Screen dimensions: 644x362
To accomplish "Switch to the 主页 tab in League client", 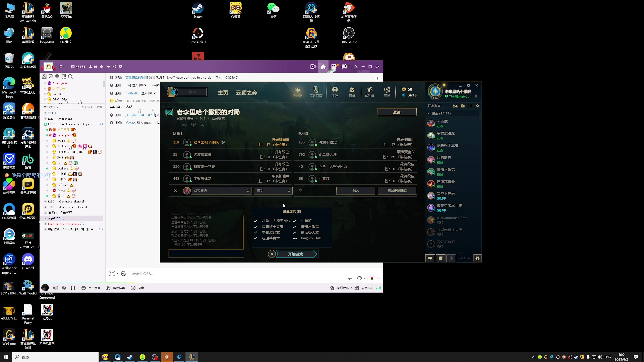I will click(x=223, y=93).
